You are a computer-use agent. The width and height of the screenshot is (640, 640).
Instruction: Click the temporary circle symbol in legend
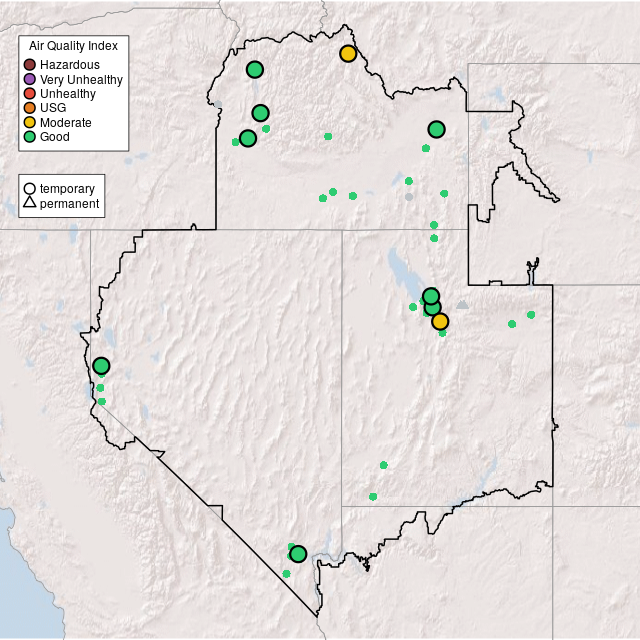pos(30,188)
